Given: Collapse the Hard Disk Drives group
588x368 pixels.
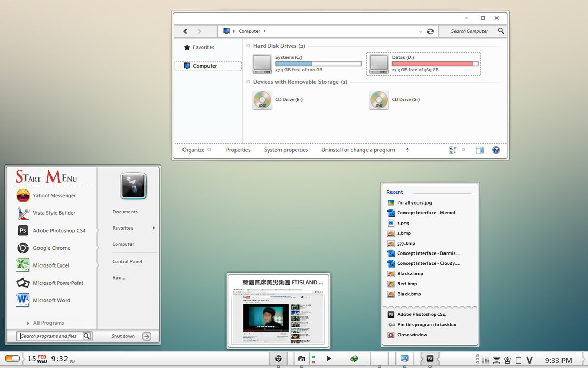Looking at the screenshot, I should (x=249, y=46).
